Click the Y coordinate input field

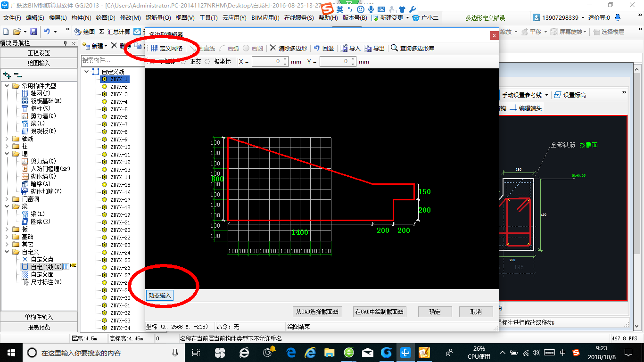(338, 62)
